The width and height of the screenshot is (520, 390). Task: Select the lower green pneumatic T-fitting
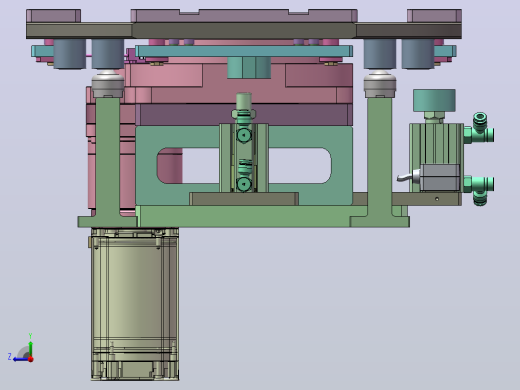(479, 191)
